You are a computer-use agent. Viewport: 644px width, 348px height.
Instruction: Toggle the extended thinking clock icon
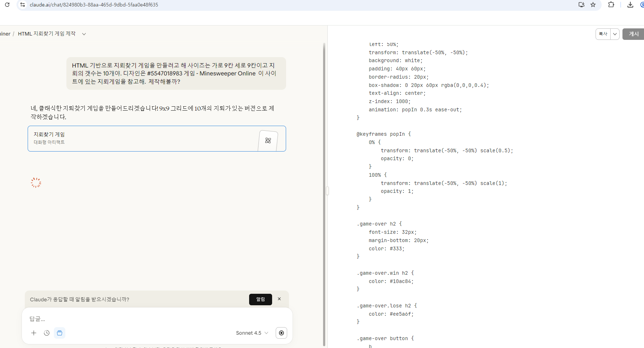point(47,333)
